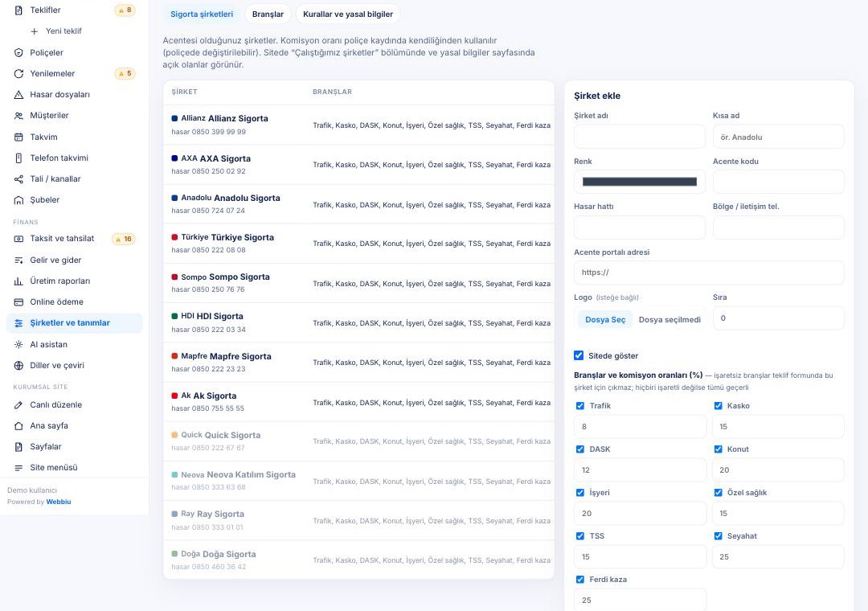The width and height of the screenshot is (868, 611).
Task: Click the Taksit ve tahsilat cash icon
Action: [x=18, y=239]
